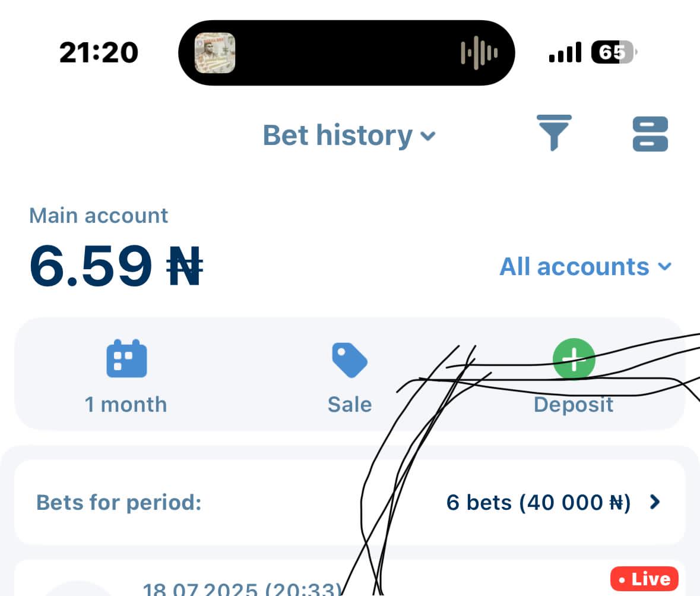Open the bet filter funnel icon
Screen dimensions: 700x596
pos(553,133)
